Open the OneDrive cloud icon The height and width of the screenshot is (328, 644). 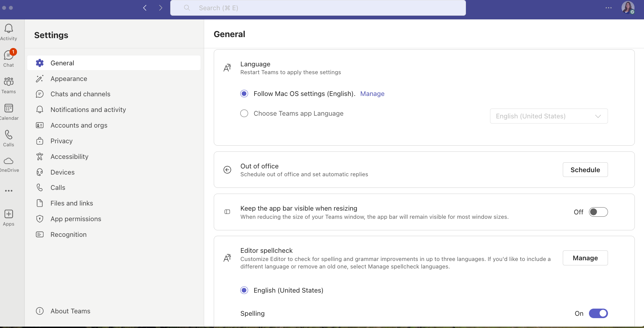click(8, 161)
